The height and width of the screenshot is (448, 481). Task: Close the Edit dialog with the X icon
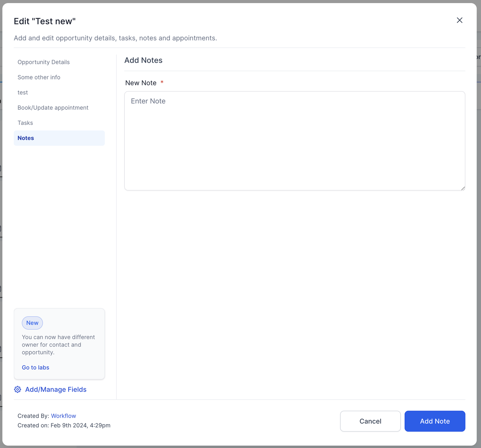pos(459,20)
